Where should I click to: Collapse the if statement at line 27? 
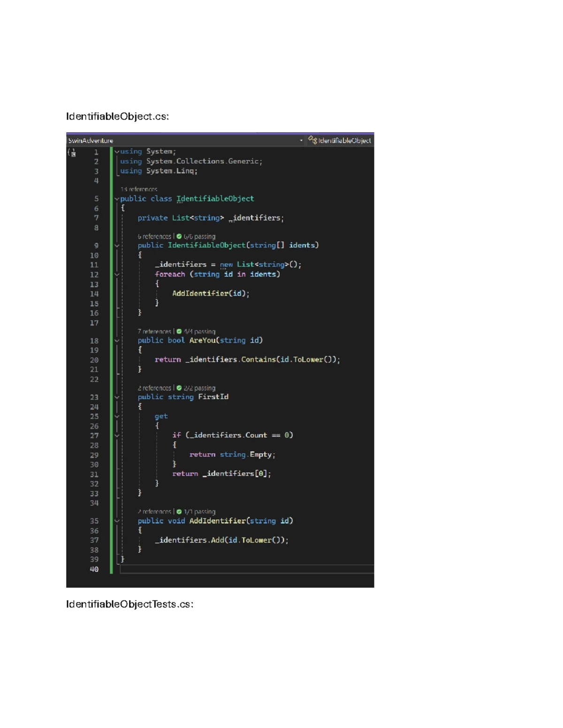(117, 436)
